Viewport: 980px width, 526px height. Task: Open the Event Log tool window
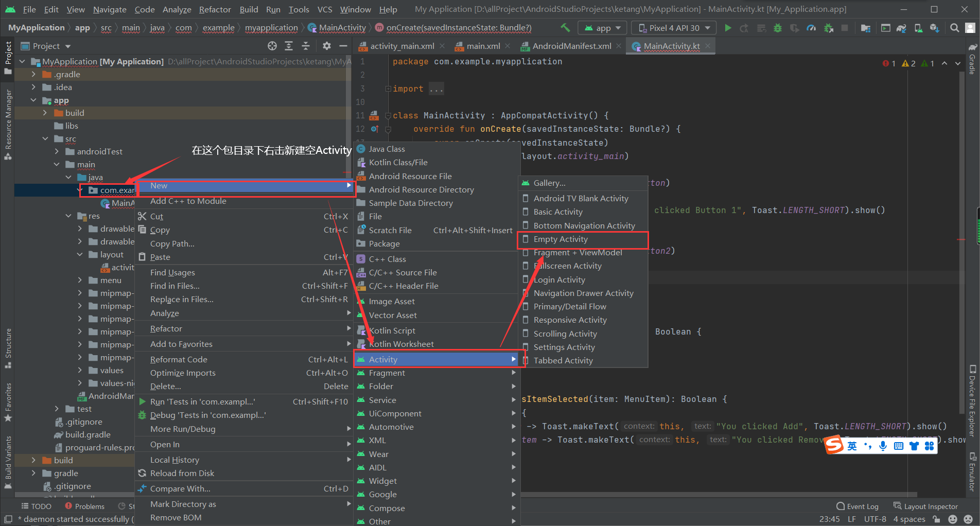857,506
